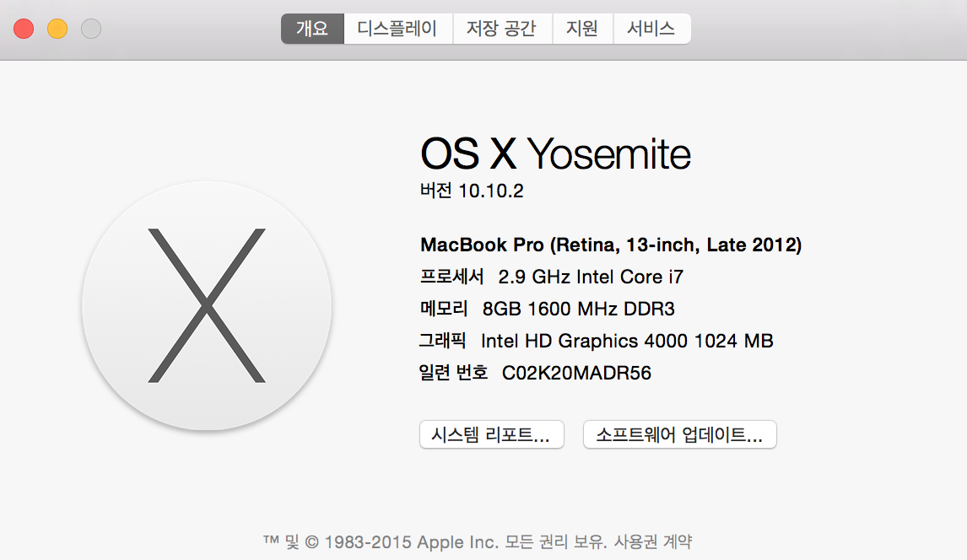The width and height of the screenshot is (967, 560).
Task: Click the Intel HD Graphics 4000 entry
Action: click(x=626, y=341)
